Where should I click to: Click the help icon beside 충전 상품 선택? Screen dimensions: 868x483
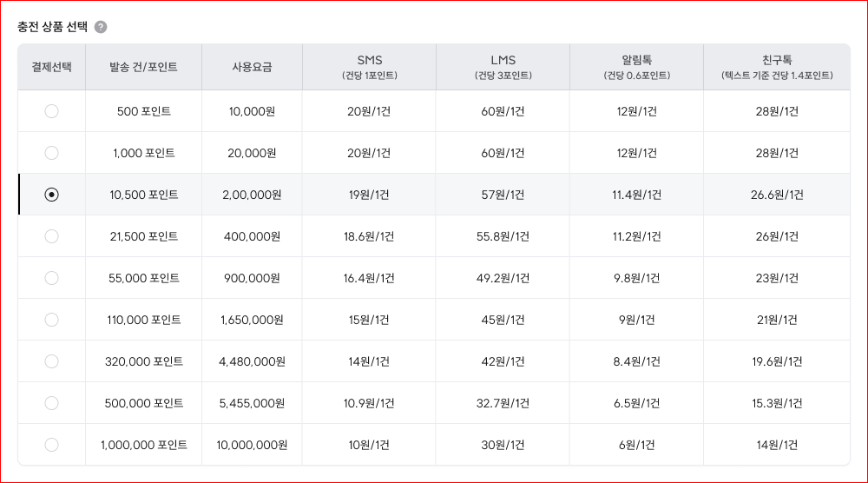click(x=101, y=27)
